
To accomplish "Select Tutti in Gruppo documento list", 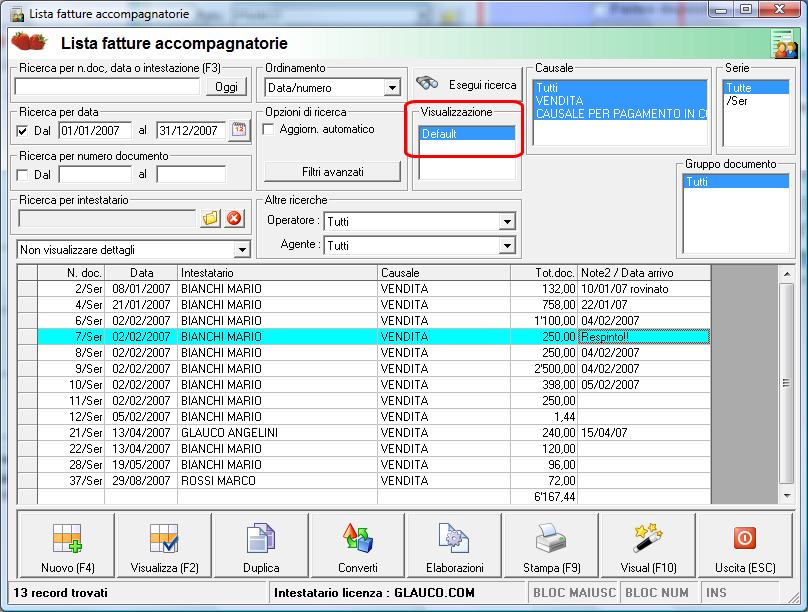I will click(736, 181).
